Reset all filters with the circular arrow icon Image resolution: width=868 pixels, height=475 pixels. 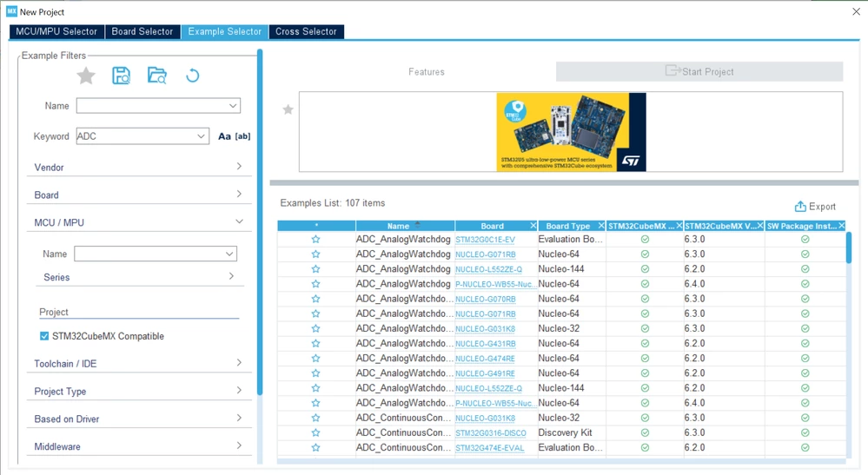pos(192,76)
